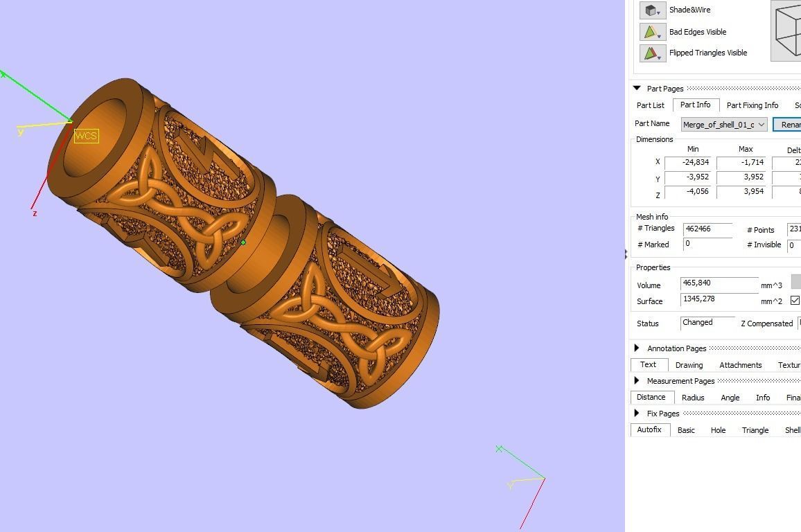Click the wireframe view cube thumbnail
The image size is (801, 532).
(786, 30)
